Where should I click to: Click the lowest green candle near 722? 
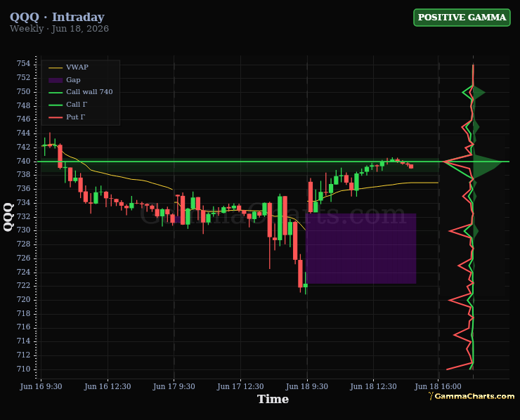[x=306, y=285]
